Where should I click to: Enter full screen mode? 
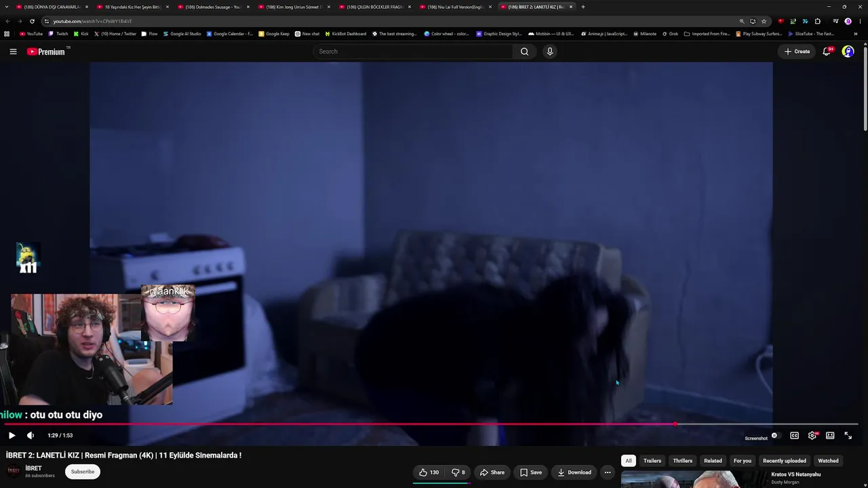(x=848, y=436)
